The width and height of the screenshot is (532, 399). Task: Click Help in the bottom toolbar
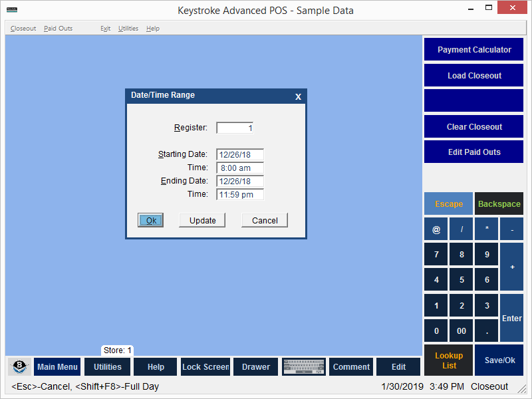[x=156, y=366]
